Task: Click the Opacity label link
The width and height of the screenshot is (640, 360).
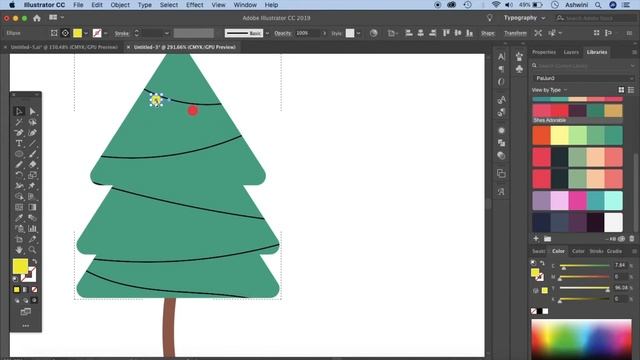Action: [x=282, y=33]
